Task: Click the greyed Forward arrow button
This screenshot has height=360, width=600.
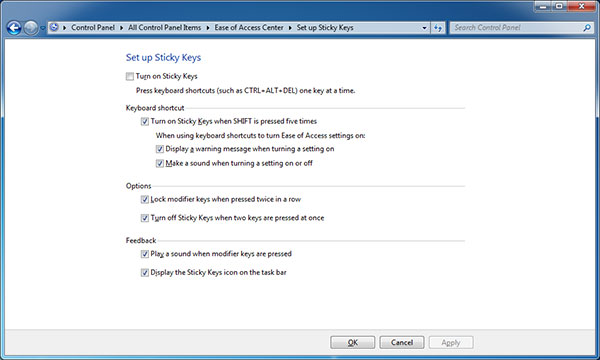Action: point(31,28)
